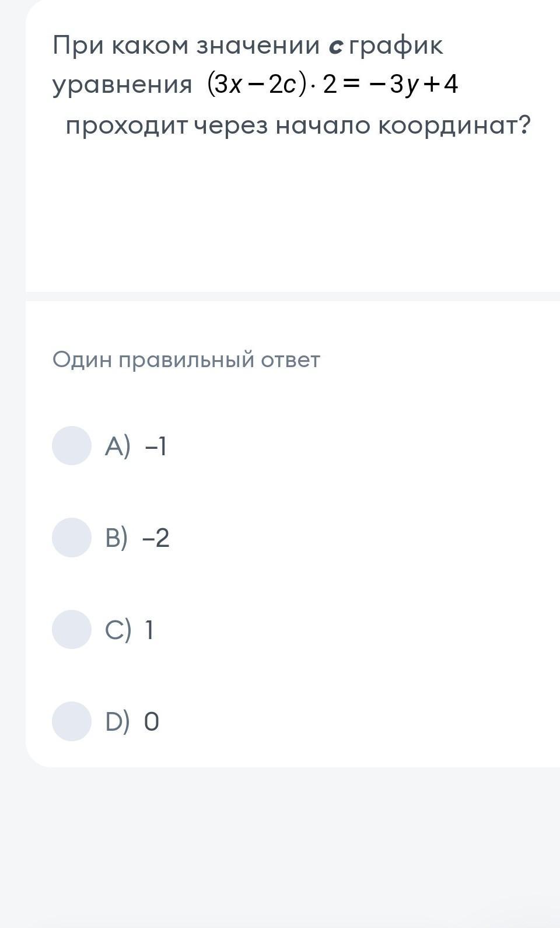Click the equation (3x − 2c)·2 = −3y + 4
The image size is (560, 928).
pos(332,85)
